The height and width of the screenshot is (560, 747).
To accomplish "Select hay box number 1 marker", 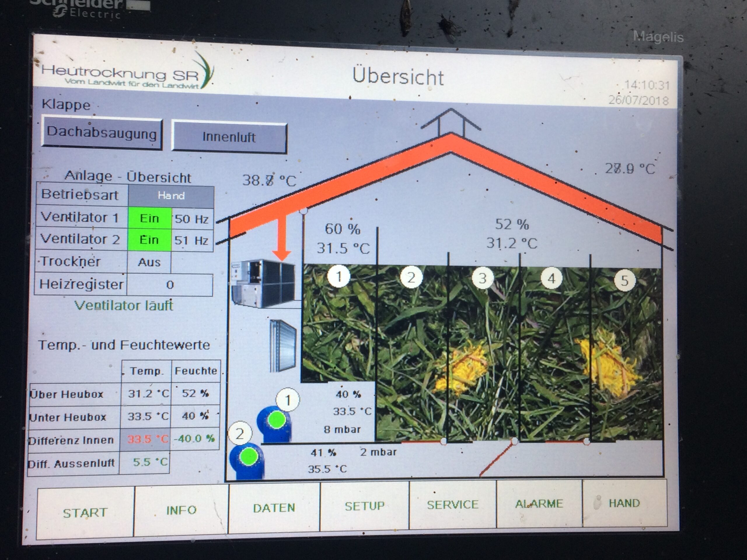I will tap(339, 276).
